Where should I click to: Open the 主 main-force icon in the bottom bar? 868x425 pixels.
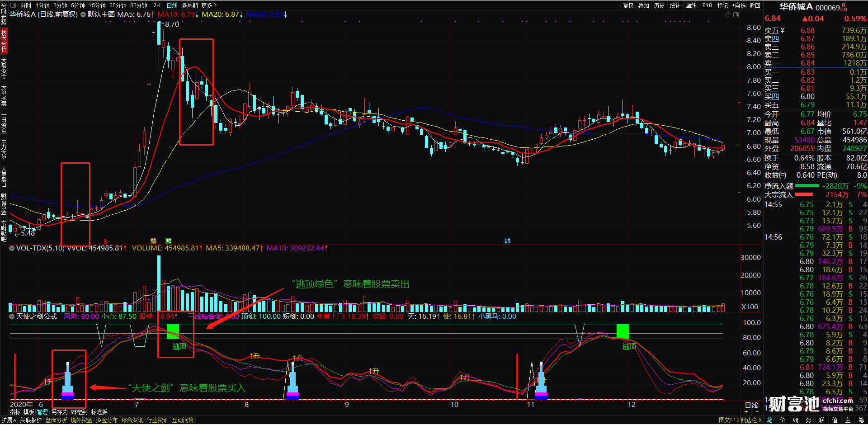pos(848,420)
